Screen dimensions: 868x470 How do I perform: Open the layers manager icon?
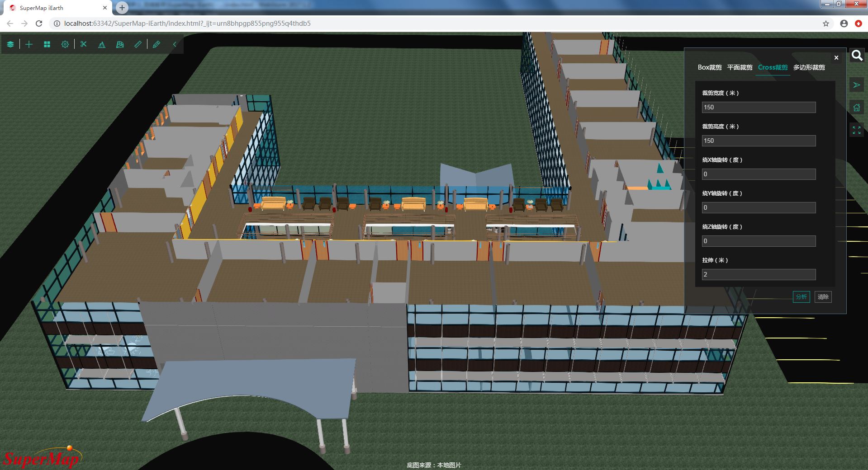[x=10, y=44]
